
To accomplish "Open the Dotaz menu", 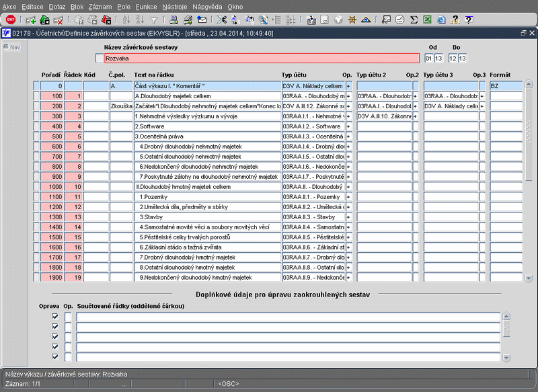I will (x=57, y=7).
